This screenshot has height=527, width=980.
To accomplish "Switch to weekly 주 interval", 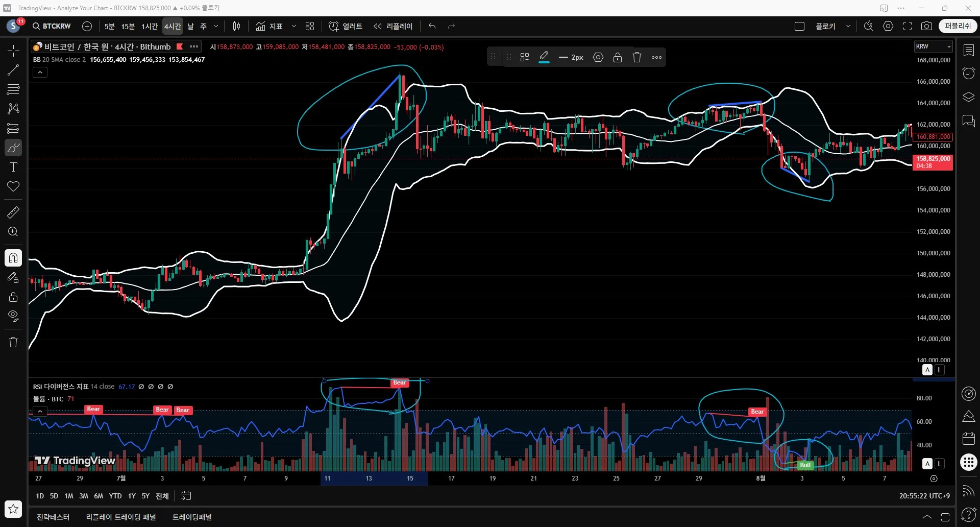I will coord(203,26).
